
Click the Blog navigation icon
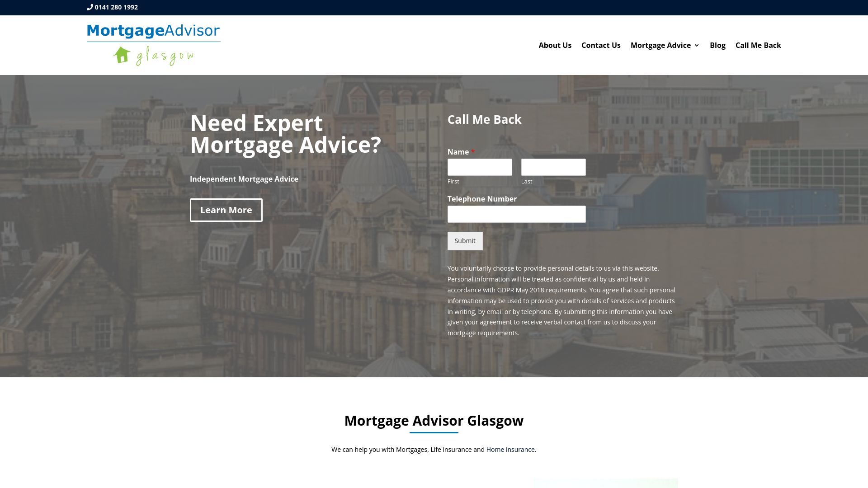(x=717, y=45)
